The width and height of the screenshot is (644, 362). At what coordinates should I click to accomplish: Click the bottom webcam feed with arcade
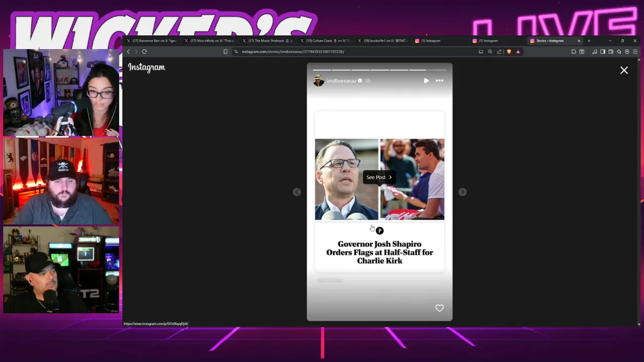click(61, 270)
